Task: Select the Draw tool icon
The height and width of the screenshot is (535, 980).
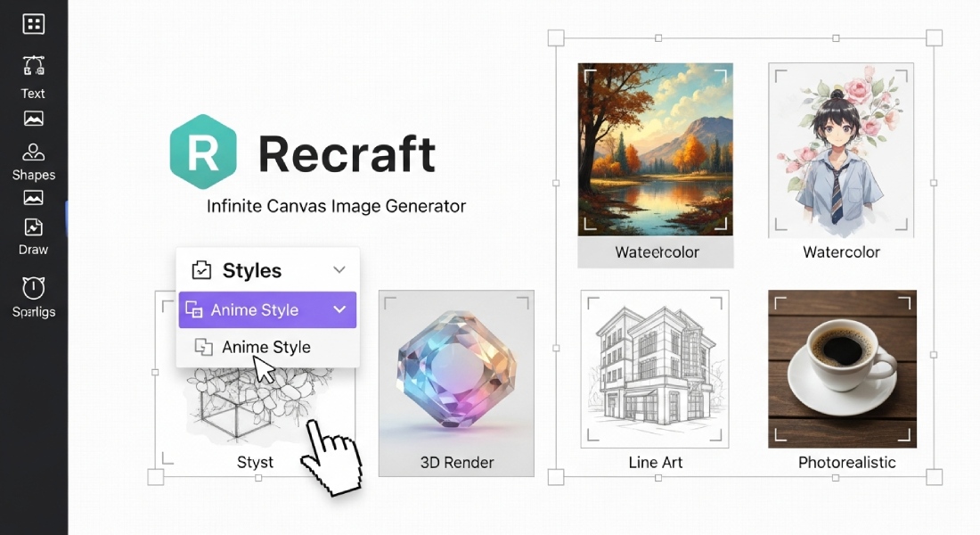Action: pos(33,227)
